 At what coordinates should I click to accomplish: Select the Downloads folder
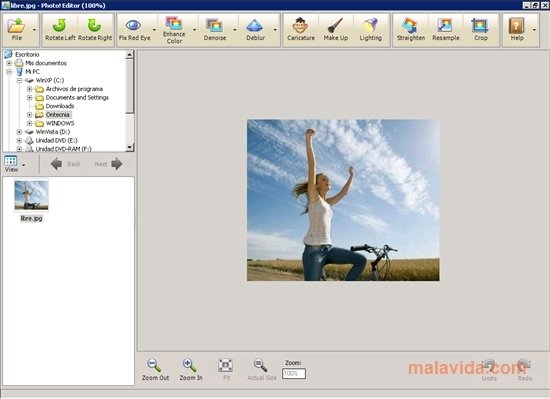(x=60, y=106)
